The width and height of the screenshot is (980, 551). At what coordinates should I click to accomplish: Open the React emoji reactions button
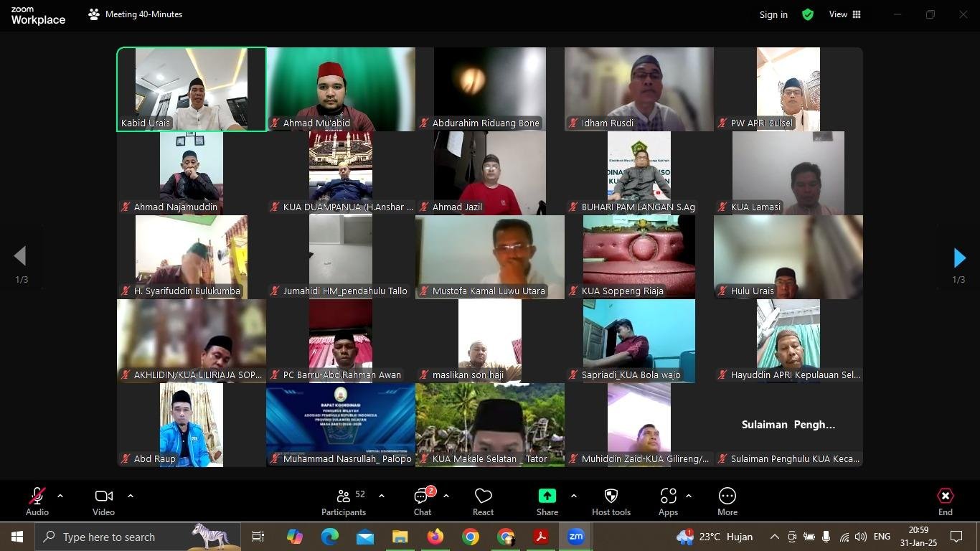(x=483, y=501)
